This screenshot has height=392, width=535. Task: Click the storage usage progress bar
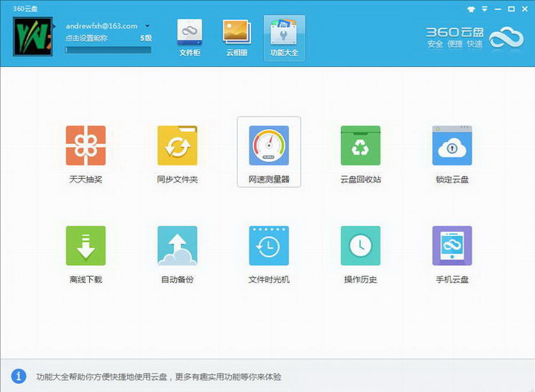click(108, 50)
